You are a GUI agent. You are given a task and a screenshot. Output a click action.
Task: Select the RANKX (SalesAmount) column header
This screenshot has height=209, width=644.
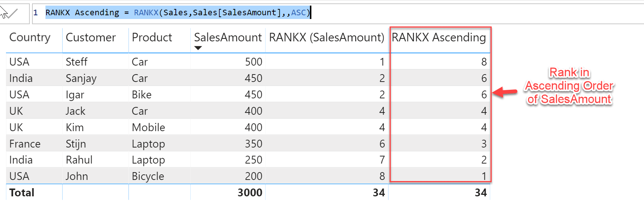click(x=326, y=37)
